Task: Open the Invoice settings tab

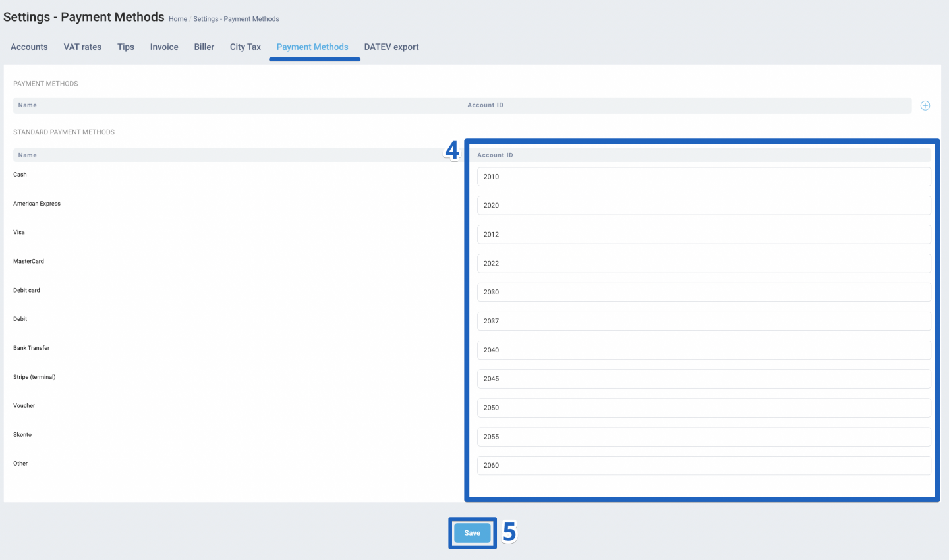Action: click(164, 47)
